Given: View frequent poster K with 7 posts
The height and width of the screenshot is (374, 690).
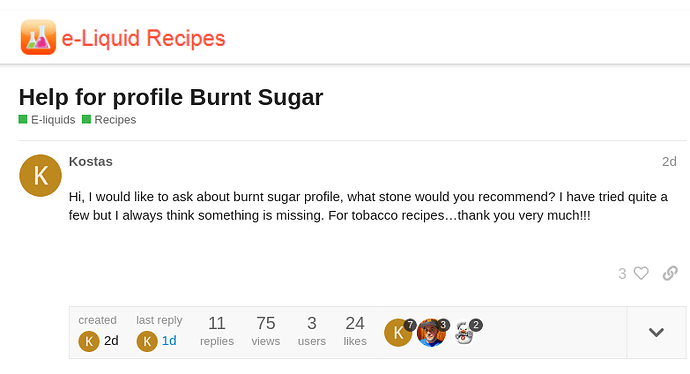Looking at the screenshot, I should tap(398, 333).
